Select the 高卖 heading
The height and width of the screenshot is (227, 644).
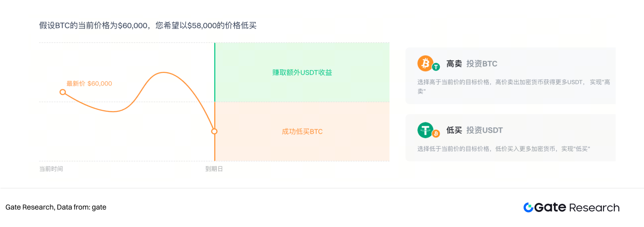click(454, 64)
